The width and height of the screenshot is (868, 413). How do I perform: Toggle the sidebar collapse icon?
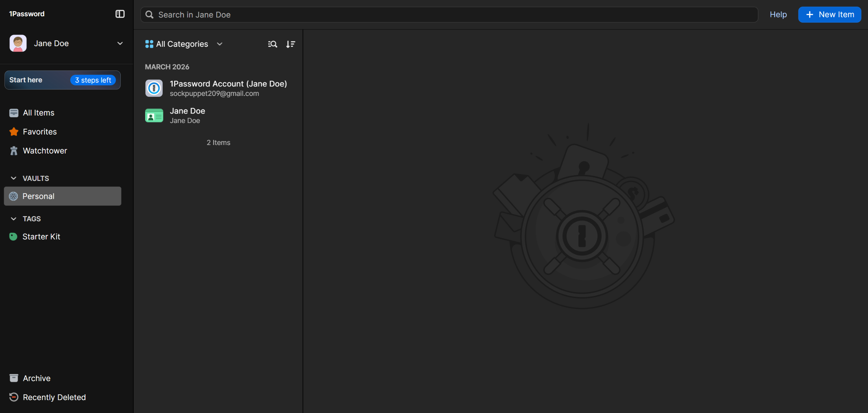click(x=120, y=14)
